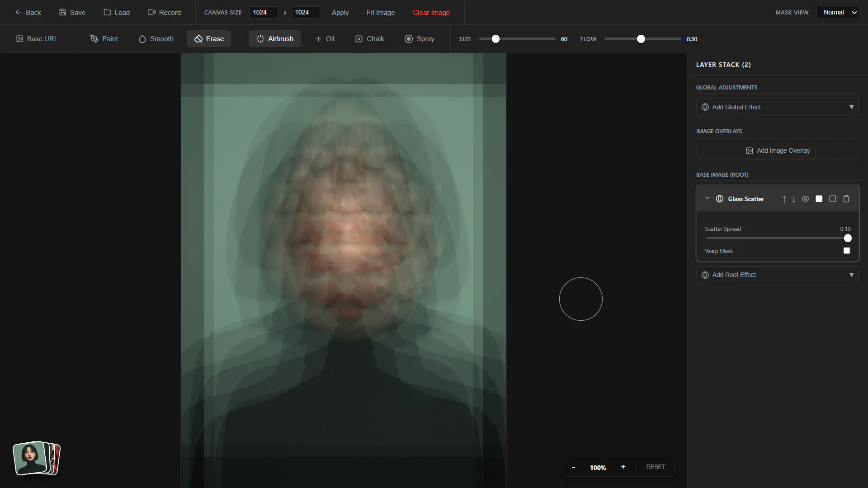Open the Load folder button
Viewport: 868px width, 488px height.
click(117, 12)
